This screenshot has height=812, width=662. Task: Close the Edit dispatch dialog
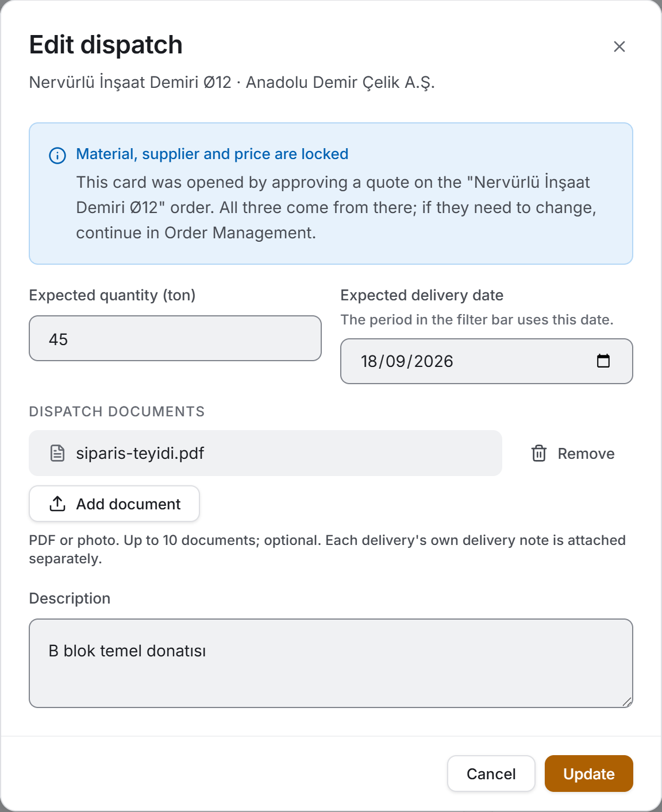point(619,47)
